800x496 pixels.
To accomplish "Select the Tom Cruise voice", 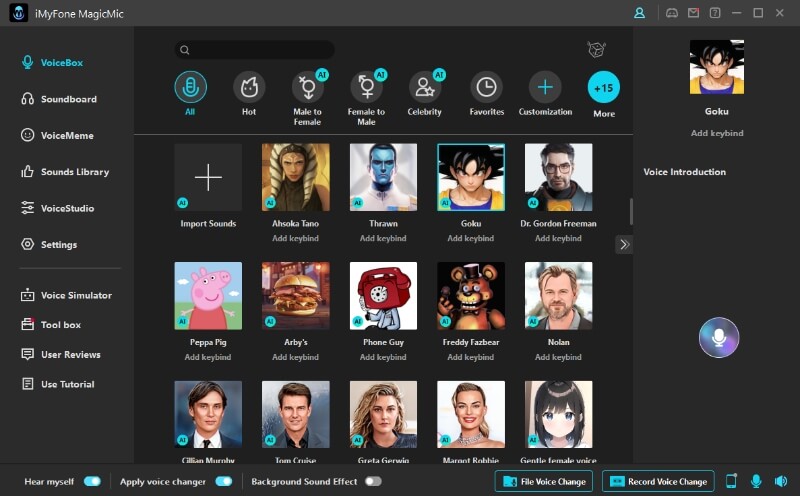I will point(296,414).
